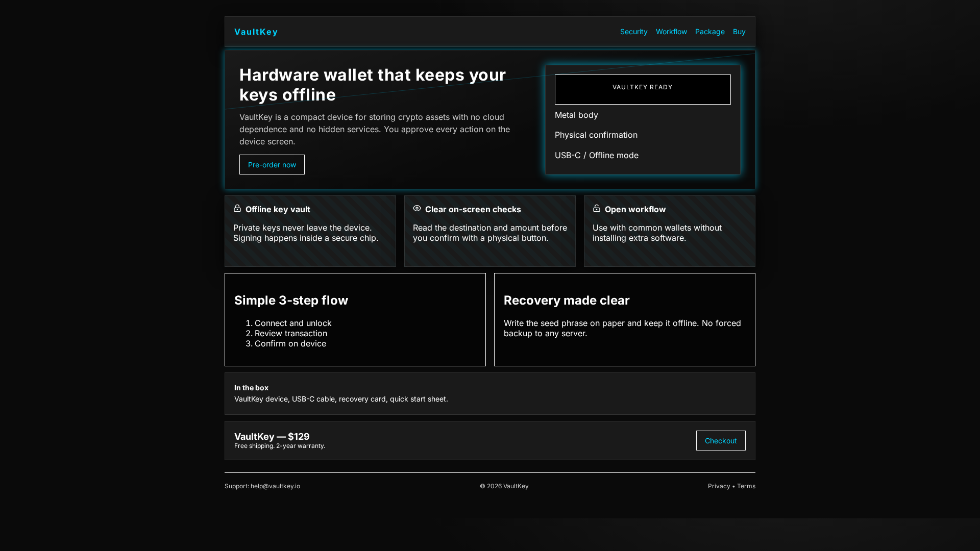
Task: Select the Review transaction step
Action: 291,334
